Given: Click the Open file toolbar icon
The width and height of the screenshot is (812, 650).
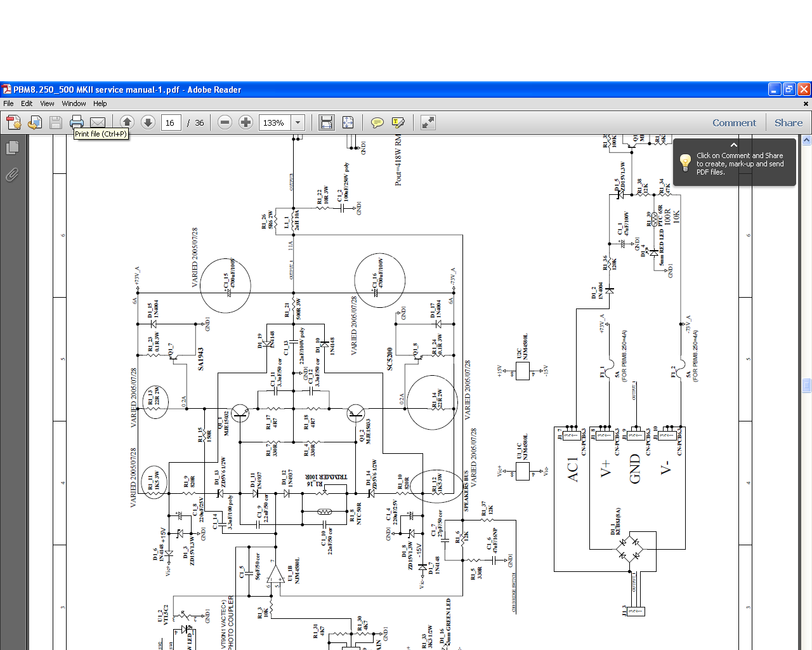Looking at the screenshot, I should 35,123.
